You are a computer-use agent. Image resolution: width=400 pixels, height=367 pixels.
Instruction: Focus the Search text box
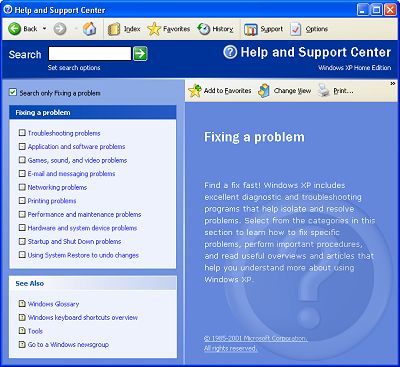point(90,54)
